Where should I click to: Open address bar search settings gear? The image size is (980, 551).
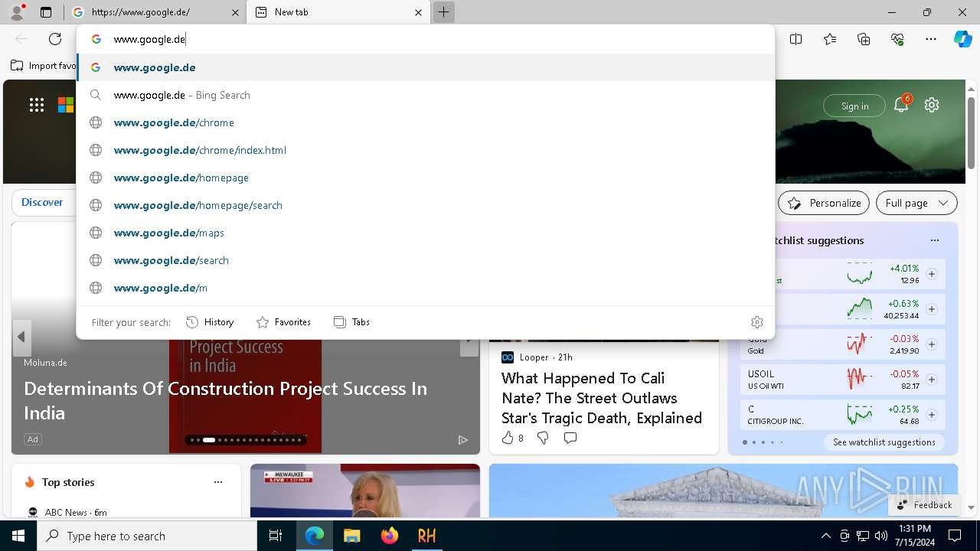[x=757, y=322]
